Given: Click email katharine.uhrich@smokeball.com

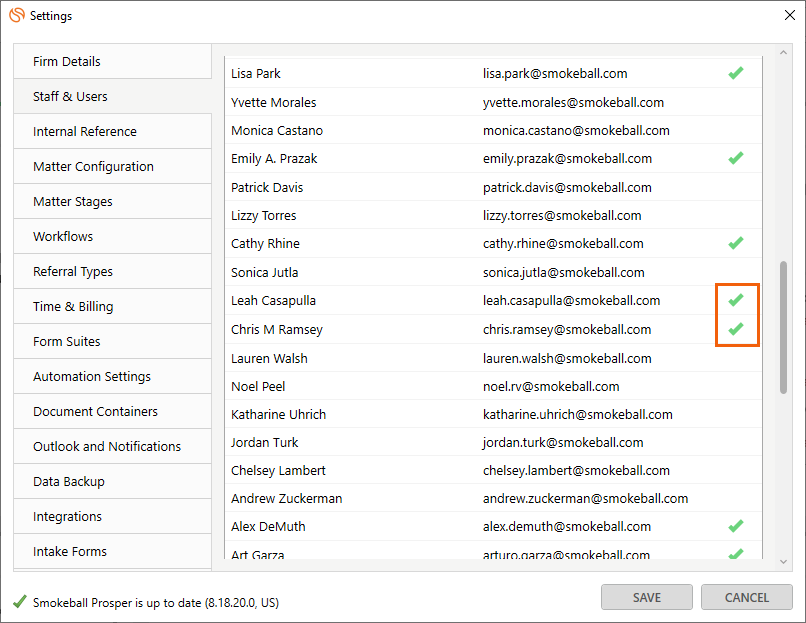Looking at the screenshot, I should 578,414.
